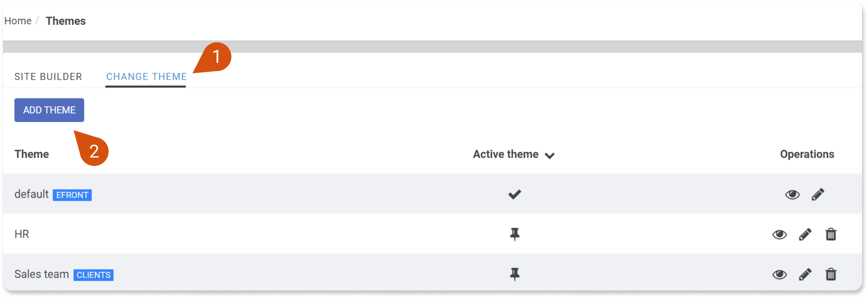
Task: Preview the Sales team theme
Action: coord(779,274)
